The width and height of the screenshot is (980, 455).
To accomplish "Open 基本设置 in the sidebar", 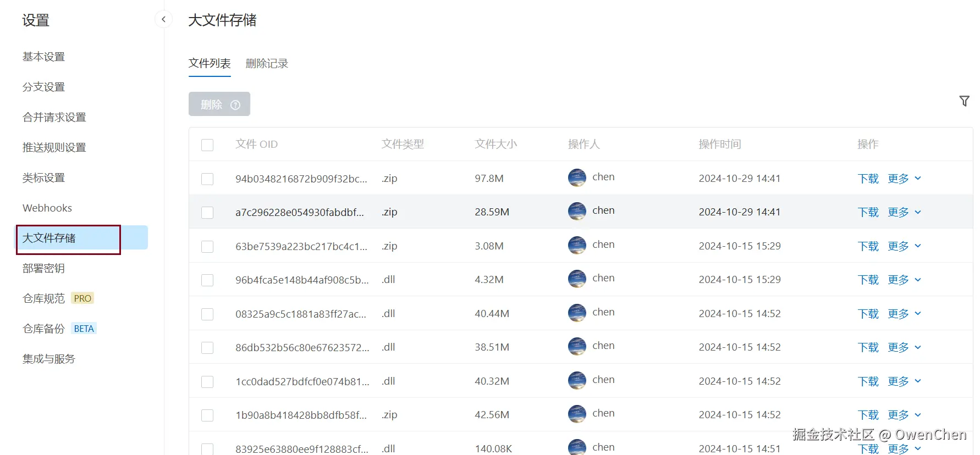I will 43,57.
